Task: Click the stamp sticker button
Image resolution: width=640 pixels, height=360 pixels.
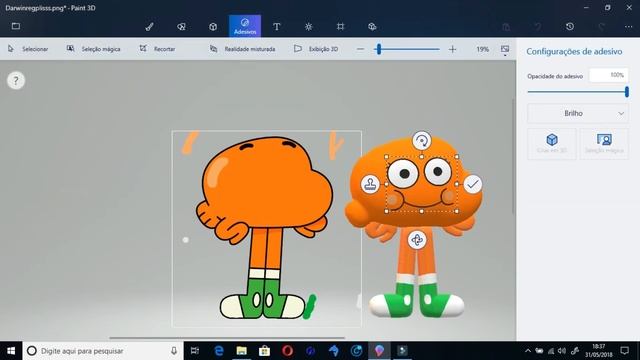Action: 370,184
